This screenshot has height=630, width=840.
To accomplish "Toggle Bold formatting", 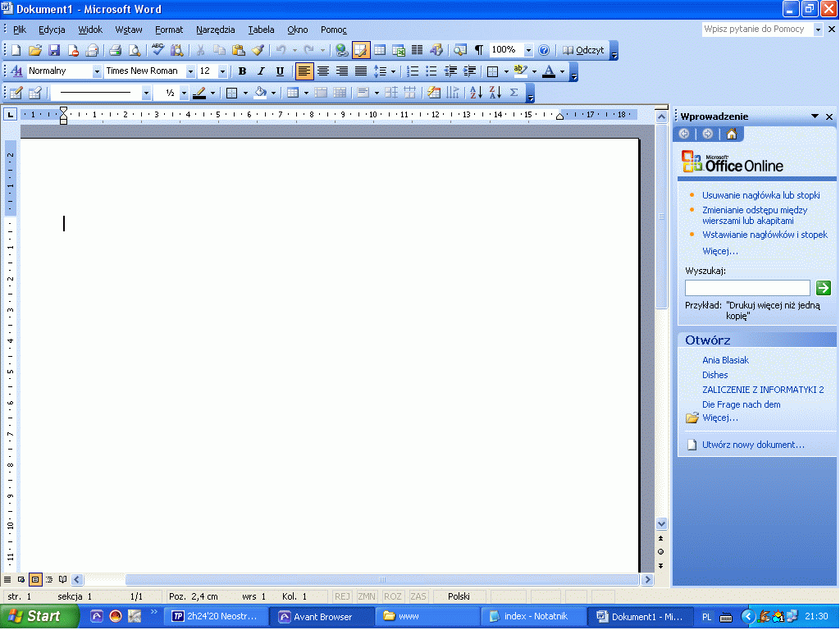I will (x=242, y=71).
